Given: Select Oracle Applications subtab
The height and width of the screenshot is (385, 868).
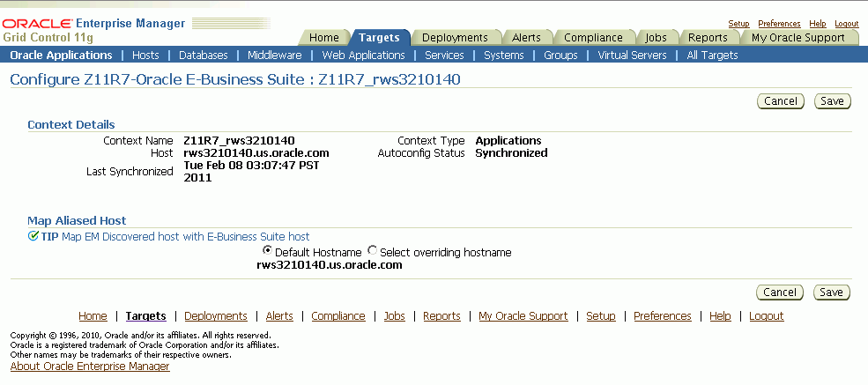Looking at the screenshot, I should pos(61,56).
